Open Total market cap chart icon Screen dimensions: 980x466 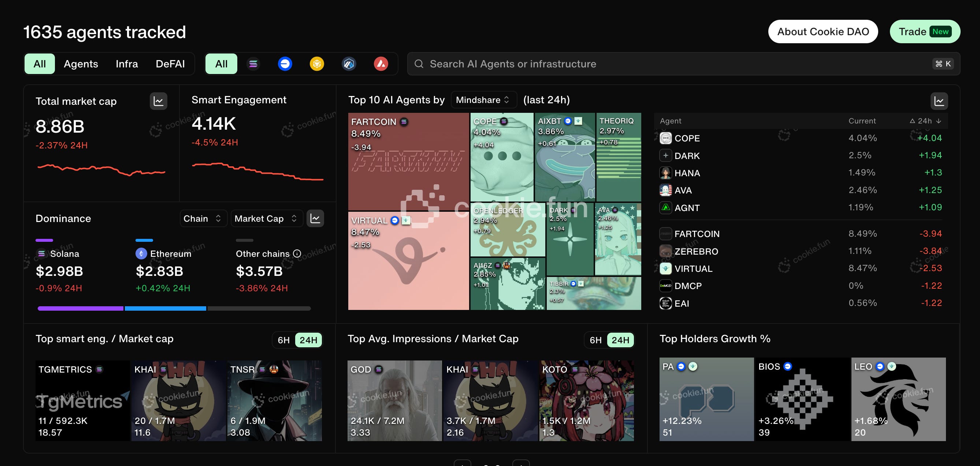pos(158,101)
